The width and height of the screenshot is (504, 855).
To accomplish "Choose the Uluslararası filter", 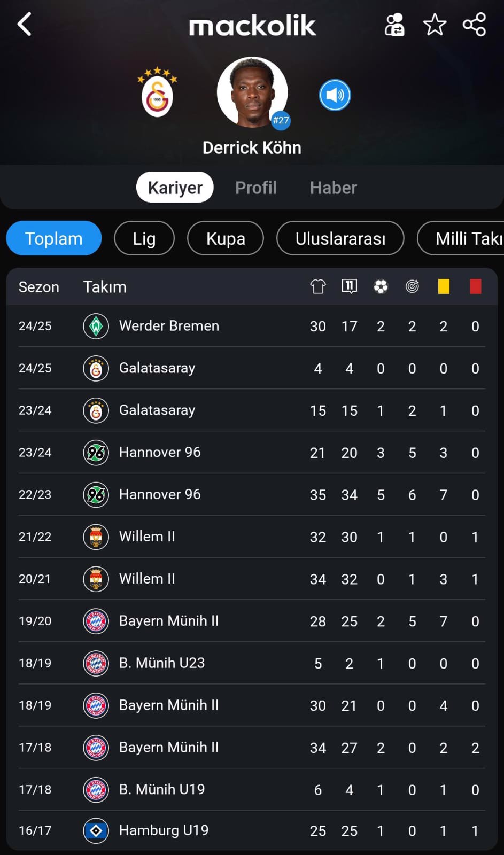I will (340, 238).
